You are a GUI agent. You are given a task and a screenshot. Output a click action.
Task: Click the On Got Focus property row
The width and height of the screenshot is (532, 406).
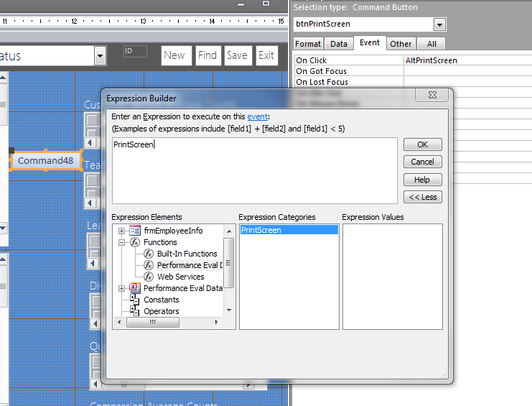click(x=414, y=71)
